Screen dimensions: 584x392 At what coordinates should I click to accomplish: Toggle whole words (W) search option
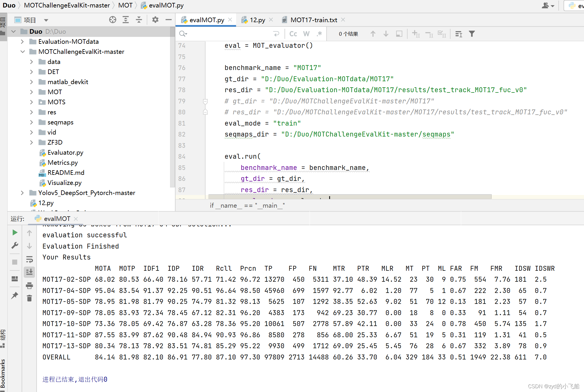click(x=306, y=34)
